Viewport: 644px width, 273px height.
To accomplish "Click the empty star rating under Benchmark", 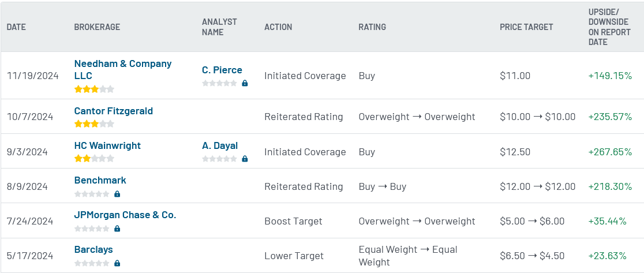I will 92,194.
